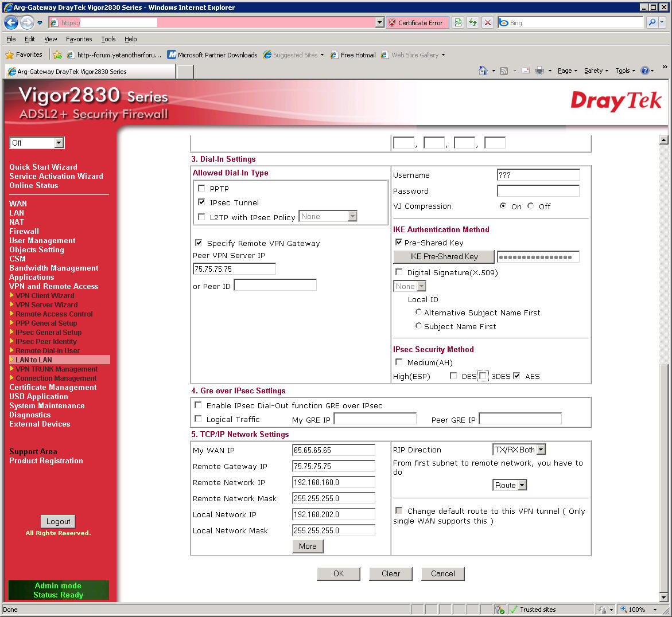Toggle the AES encryption checkbox
Image resolution: width=672 pixels, height=617 pixels.
(516, 376)
